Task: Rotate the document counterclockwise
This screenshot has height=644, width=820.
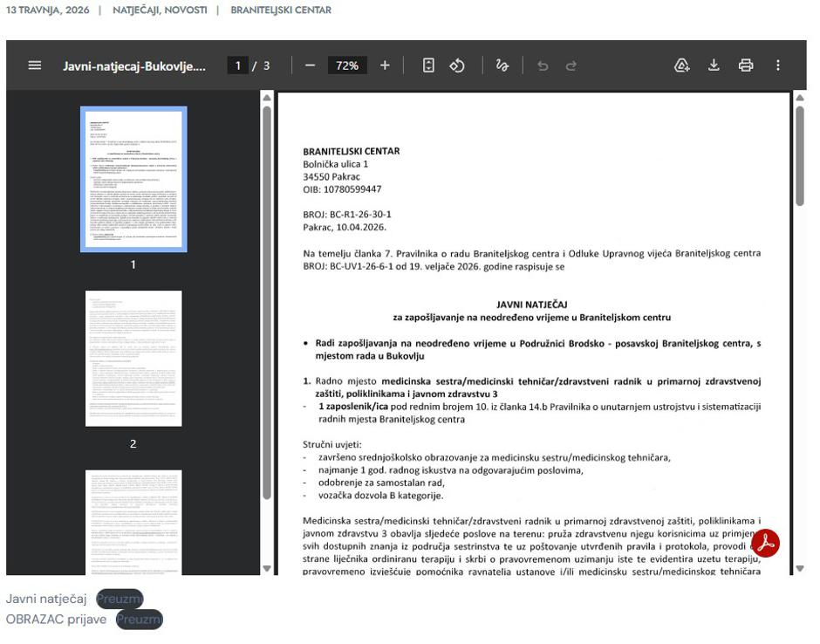Action: [x=457, y=65]
